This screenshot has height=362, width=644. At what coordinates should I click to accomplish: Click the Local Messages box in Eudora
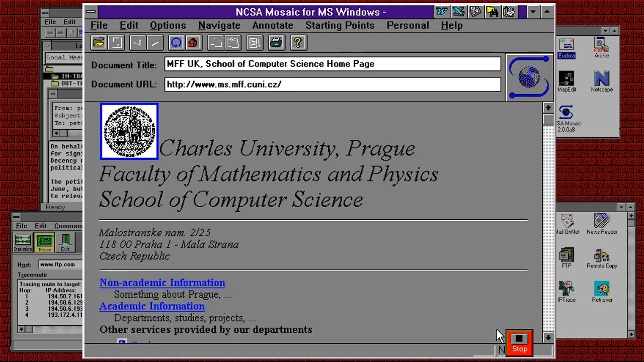tap(64, 57)
